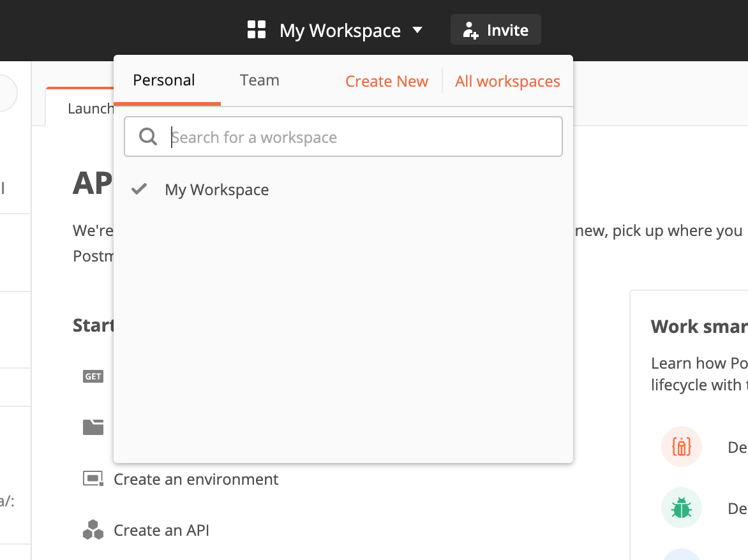This screenshot has height=560, width=748.
Task: Click the Invite button
Action: tap(496, 29)
